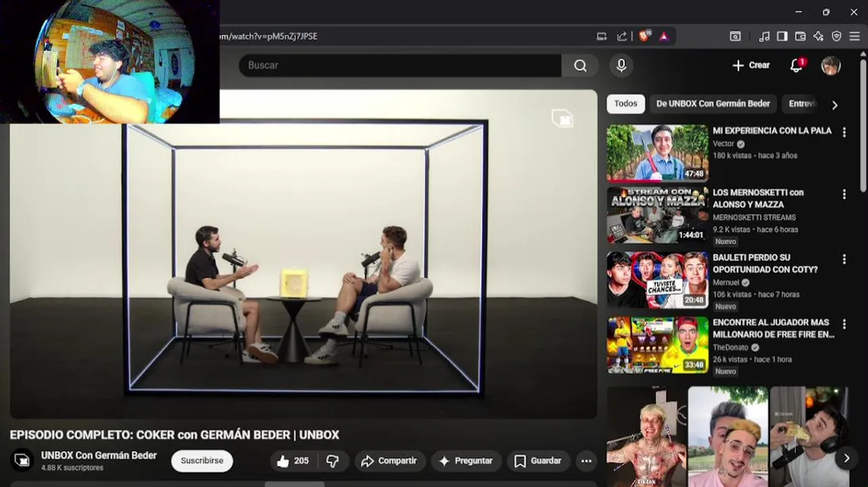Click the webcam overlay circle
868x487 pixels.
pyautogui.click(x=115, y=62)
